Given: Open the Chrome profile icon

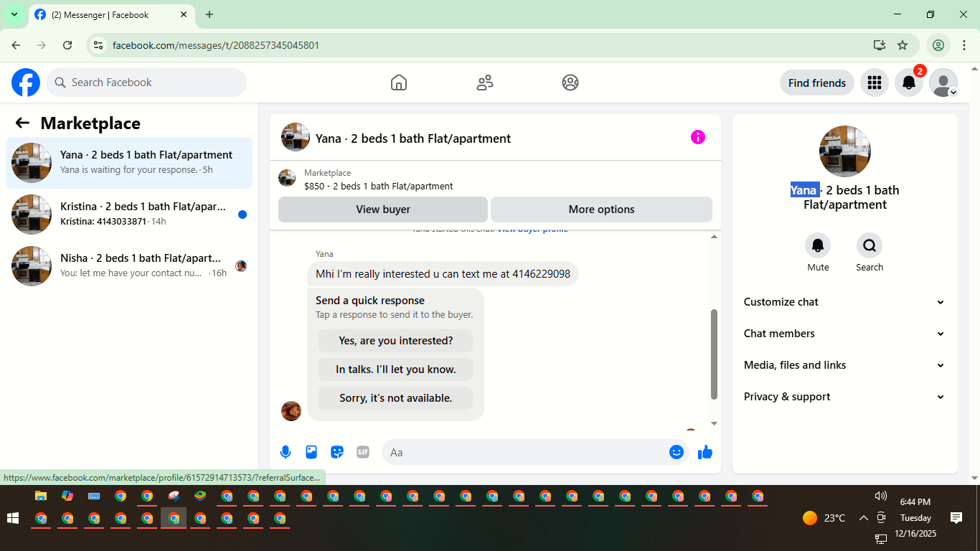Looking at the screenshot, I should click(938, 45).
